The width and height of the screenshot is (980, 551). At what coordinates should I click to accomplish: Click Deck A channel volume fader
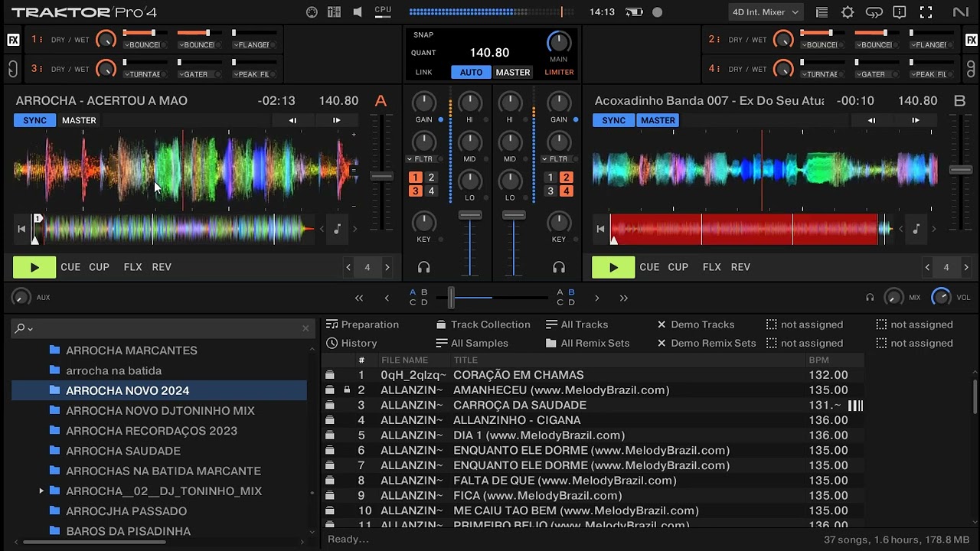pos(470,215)
